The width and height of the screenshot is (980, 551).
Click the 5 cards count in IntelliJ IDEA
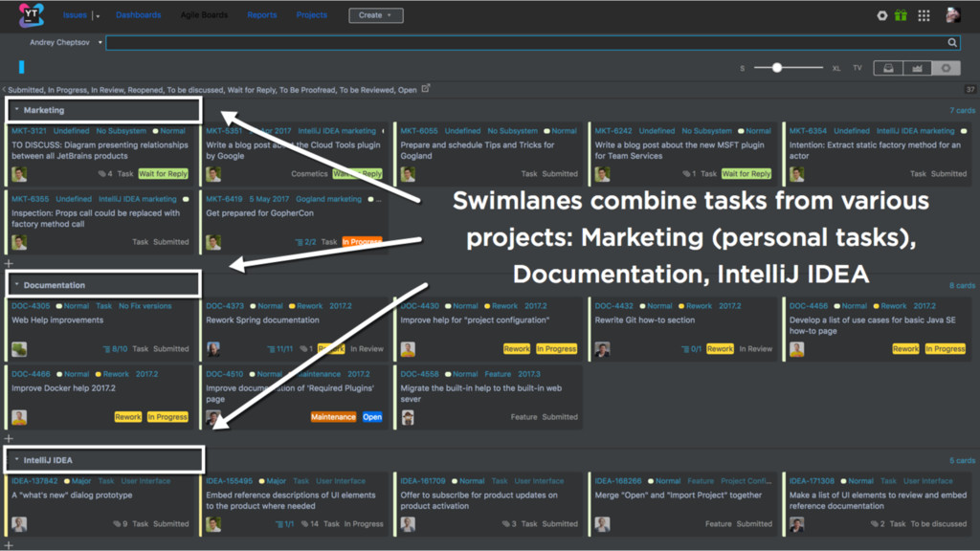[x=963, y=460]
